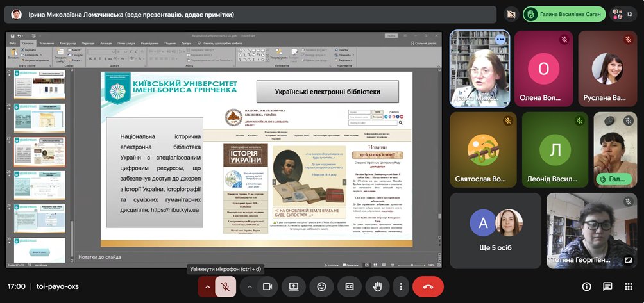The height and width of the screenshot is (303, 644).
Task: Open the emoji reactions panel
Action: click(x=321, y=286)
